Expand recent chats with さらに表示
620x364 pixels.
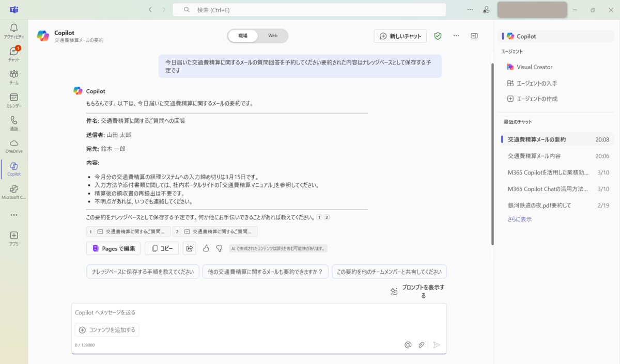[x=520, y=219]
